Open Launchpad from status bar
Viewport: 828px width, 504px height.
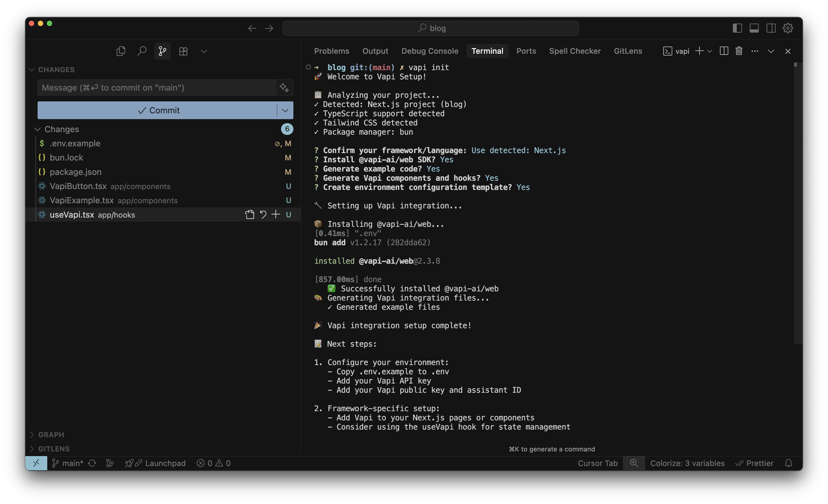[x=155, y=463]
